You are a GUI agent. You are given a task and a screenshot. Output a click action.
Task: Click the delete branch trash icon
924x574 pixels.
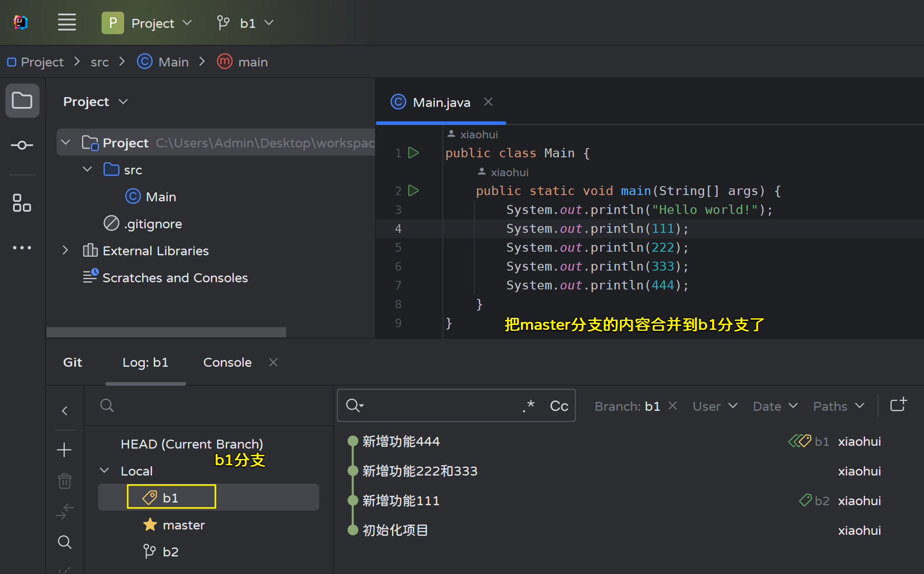pyautogui.click(x=64, y=481)
